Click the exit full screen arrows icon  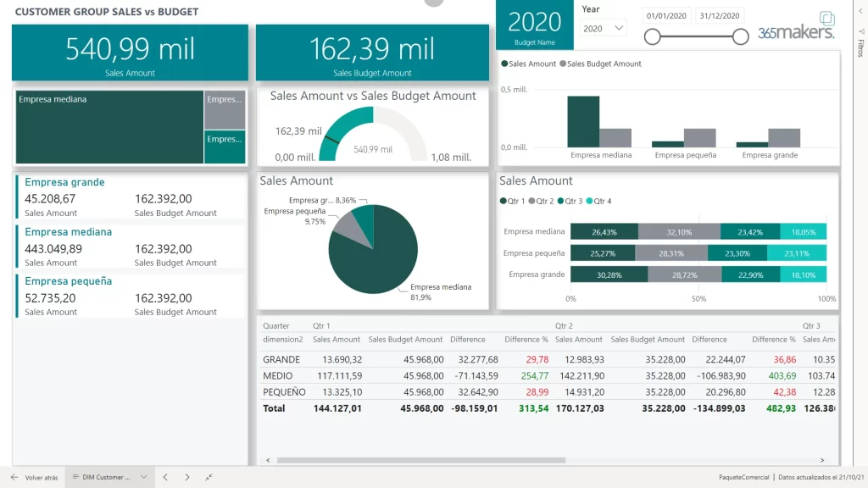(209, 477)
